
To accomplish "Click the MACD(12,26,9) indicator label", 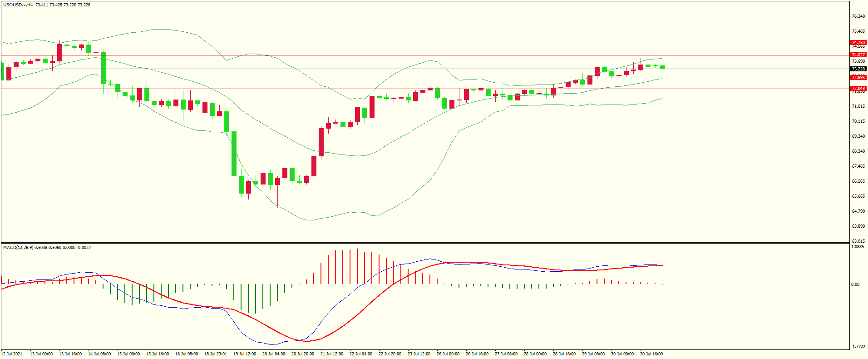I will point(18,248).
